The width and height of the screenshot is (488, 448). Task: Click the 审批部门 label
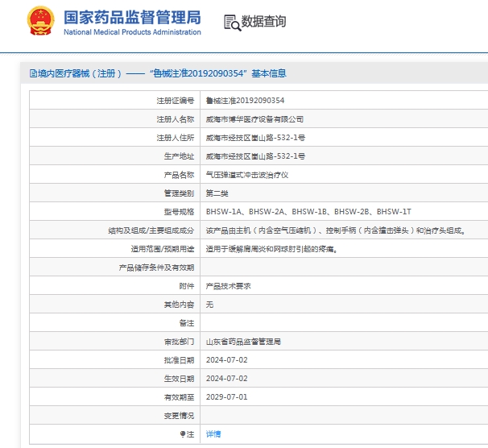pyautogui.click(x=179, y=342)
